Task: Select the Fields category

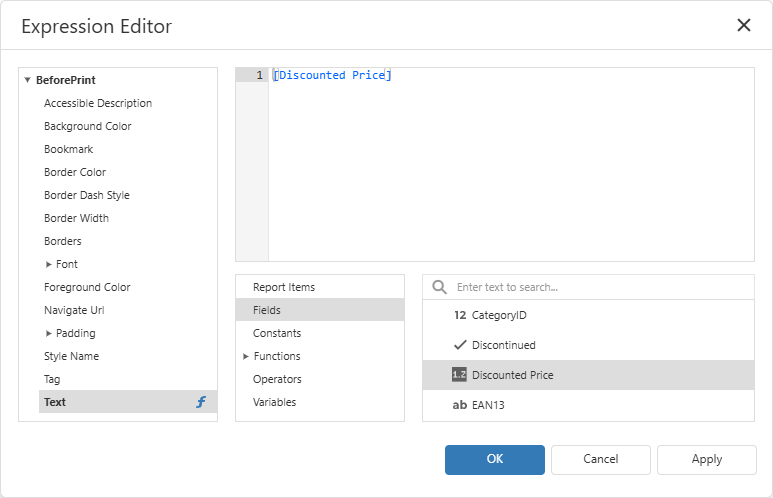Action: pyautogui.click(x=320, y=310)
